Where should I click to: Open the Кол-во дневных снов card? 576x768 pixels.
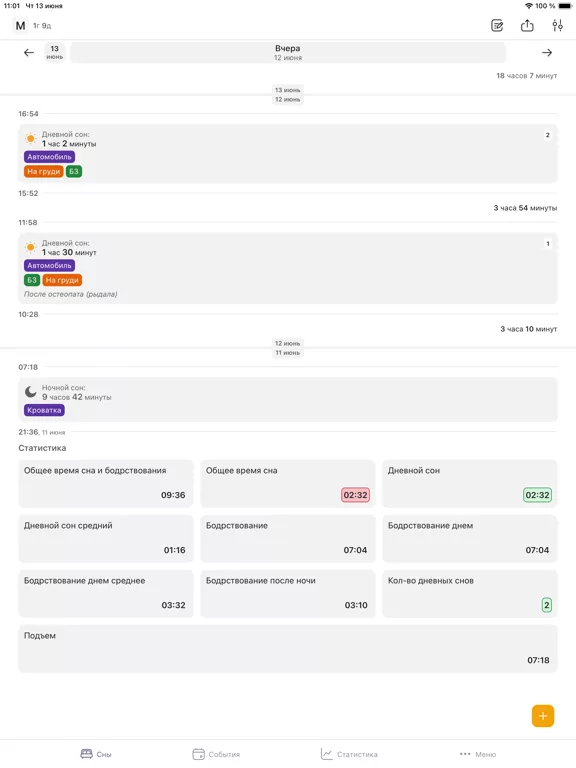point(470,593)
